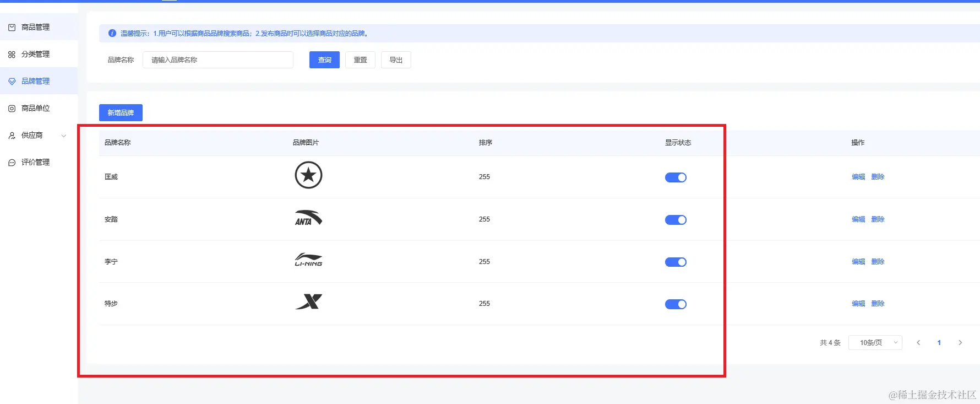
Task: Click the 品牌名称 column header
Action: click(x=118, y=143)
